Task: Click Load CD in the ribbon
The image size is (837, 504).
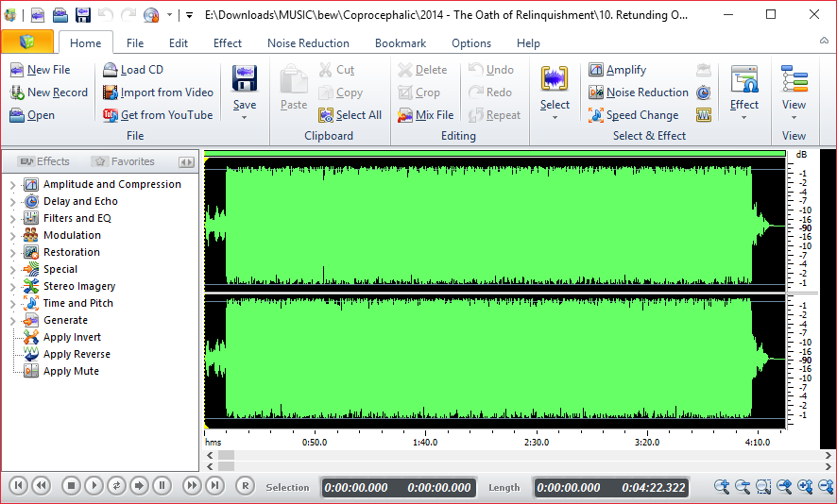Action: click(x=133, y=70)
